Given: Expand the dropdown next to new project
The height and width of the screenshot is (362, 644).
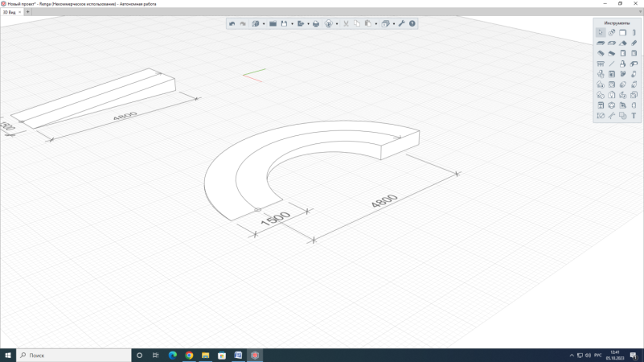Looking at the screenshot, I should coord(264,24).
